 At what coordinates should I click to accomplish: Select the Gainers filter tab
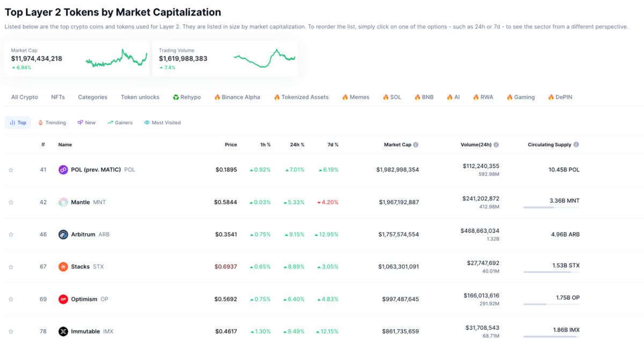[120, 123]
